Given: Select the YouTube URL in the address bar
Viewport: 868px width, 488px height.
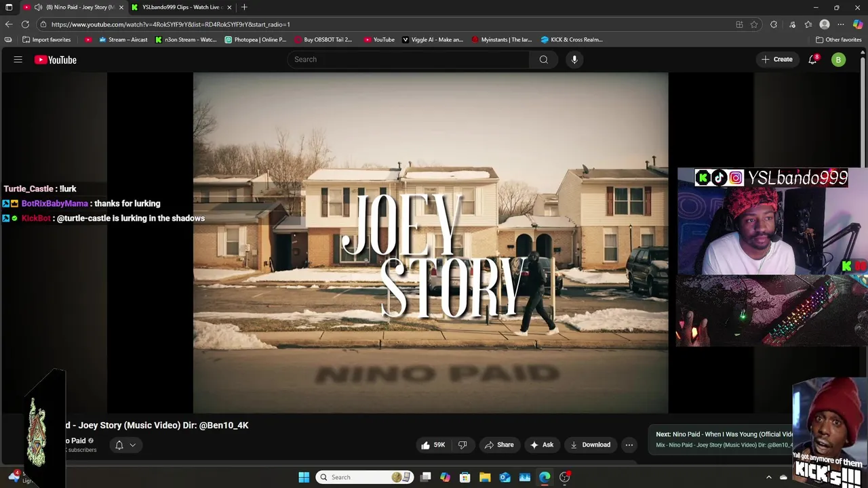Looking at the screenshot, I should [x=171, y=24].
